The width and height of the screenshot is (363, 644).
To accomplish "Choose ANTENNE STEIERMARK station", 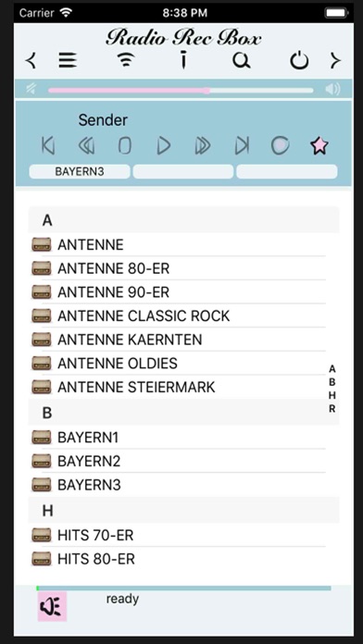I will 183,387.
